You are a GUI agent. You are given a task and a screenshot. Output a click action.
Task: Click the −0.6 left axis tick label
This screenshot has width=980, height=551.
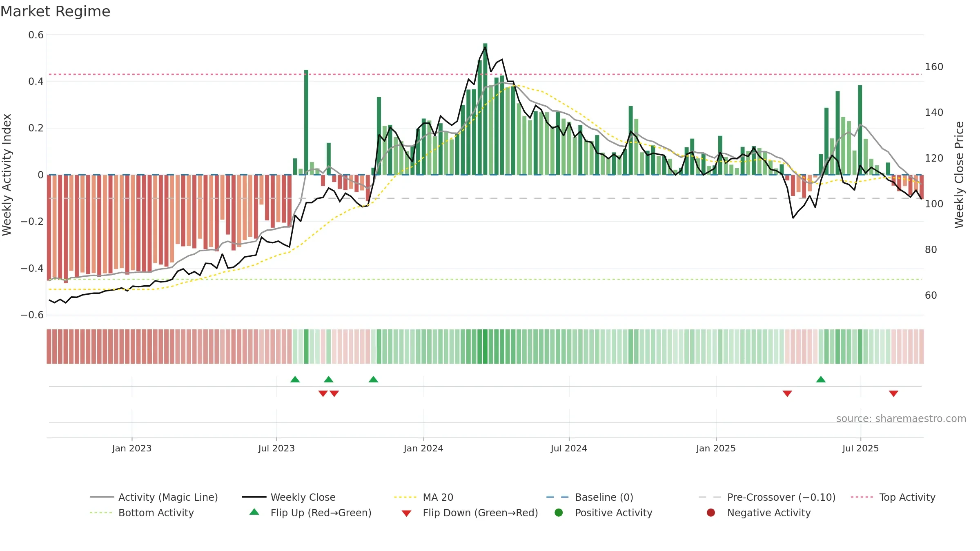pos(32,315)
